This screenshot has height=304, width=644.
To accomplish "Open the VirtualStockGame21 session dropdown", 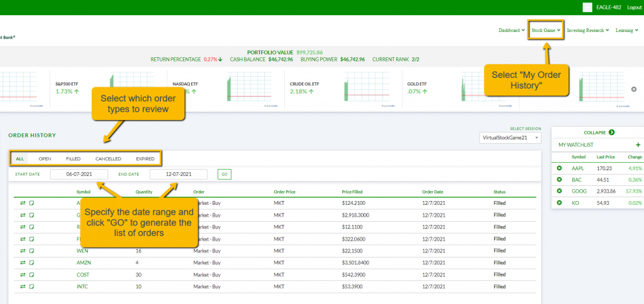I will tap(510, 138).
